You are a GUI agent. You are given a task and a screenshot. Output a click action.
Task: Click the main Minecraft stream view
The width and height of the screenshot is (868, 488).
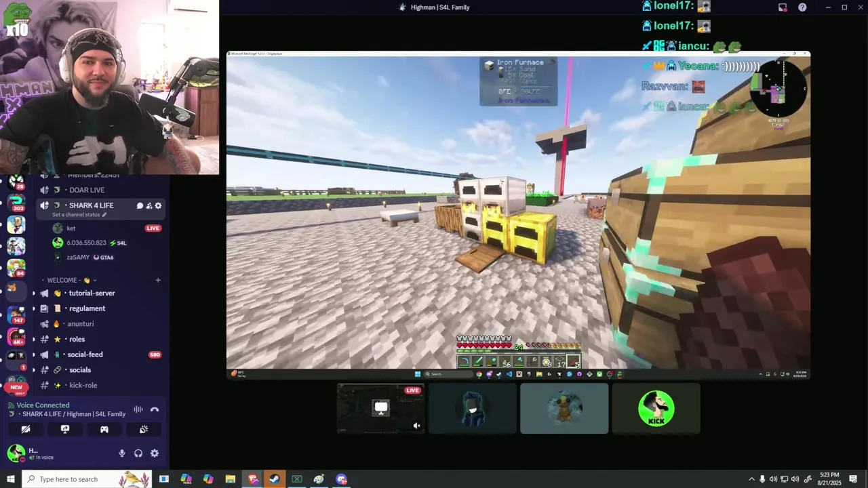click(518, 214)
